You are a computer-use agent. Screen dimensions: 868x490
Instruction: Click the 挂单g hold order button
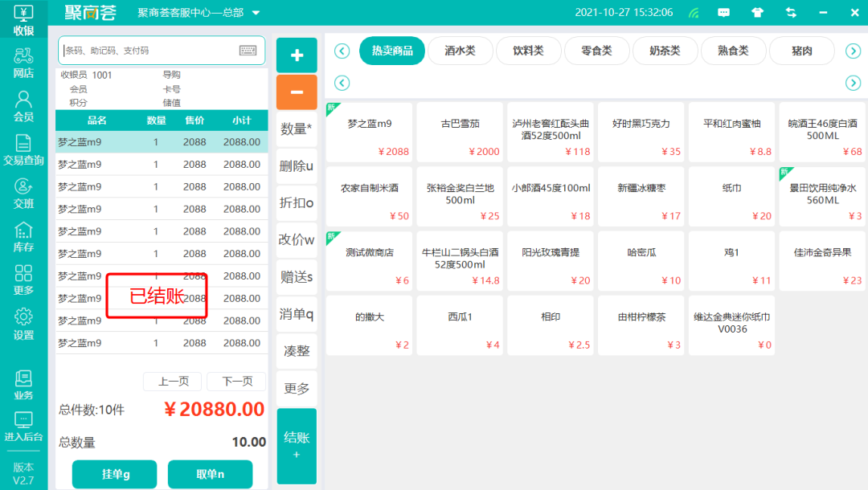[x=114, y=474]
